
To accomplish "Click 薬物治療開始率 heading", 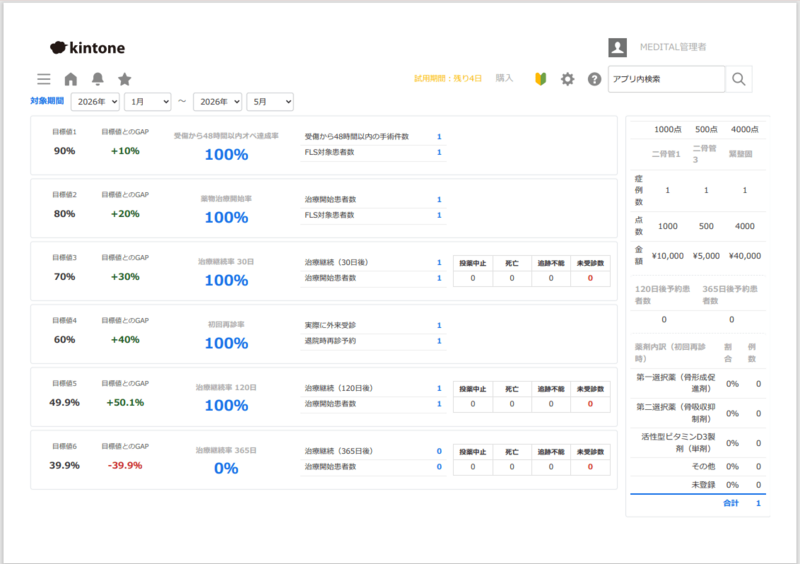I will coord(226,199).
